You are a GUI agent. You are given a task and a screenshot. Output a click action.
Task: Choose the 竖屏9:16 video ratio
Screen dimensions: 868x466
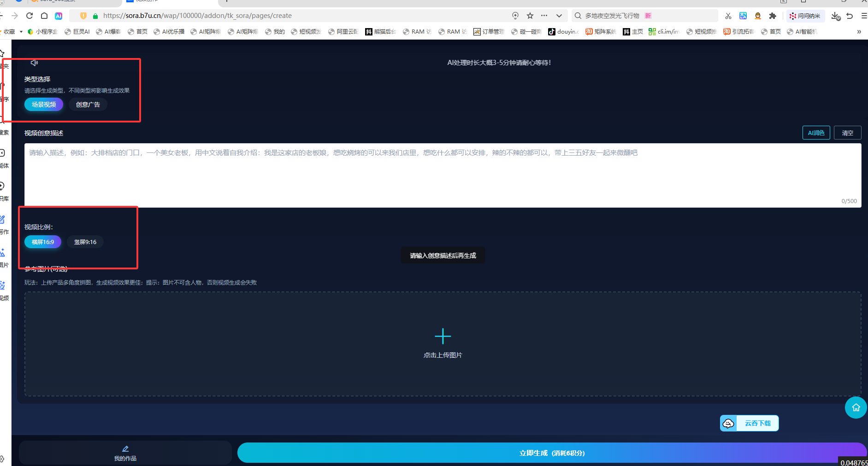[85, 242]
